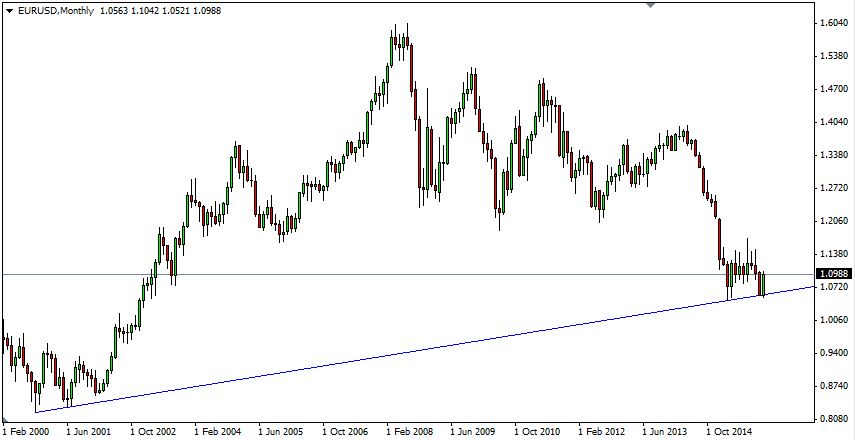The width and height of the screenshot is (855, 440).
Task: Select the blue ascending trendline
Action: 400,352
